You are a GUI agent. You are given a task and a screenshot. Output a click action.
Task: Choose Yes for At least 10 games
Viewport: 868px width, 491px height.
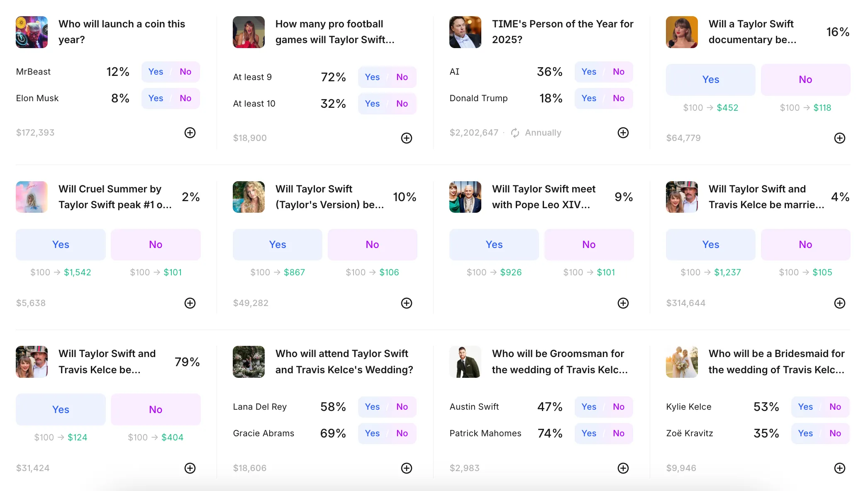[372, 104]
